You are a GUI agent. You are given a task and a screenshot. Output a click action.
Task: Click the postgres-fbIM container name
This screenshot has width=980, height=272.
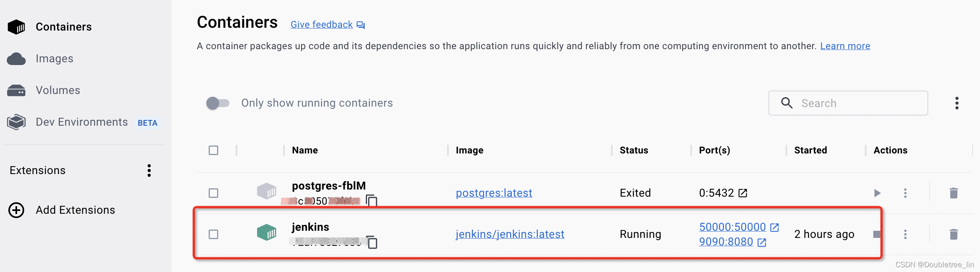(329, 186)
